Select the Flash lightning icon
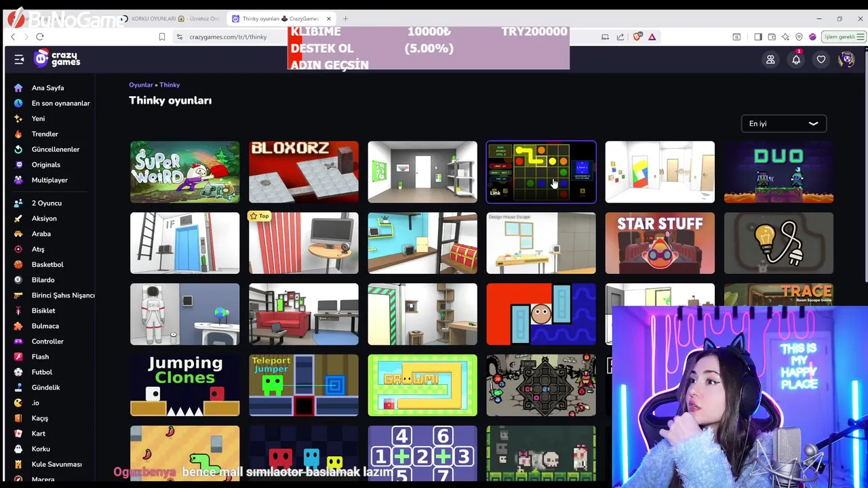868x488 pixels. (18, 357)
